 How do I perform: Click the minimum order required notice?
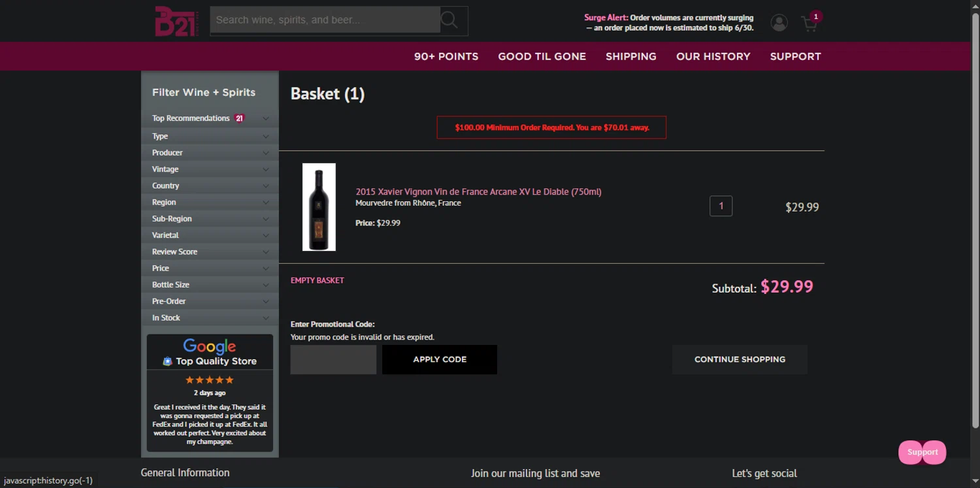pos(551,127)
